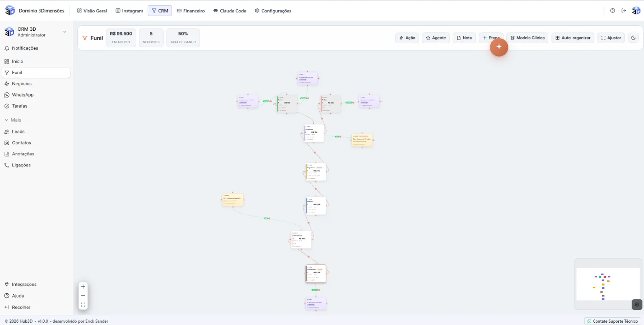The image size is (644, 325).
Task: Click Ajustar to fit the view
Action: (x=611, y=38)
